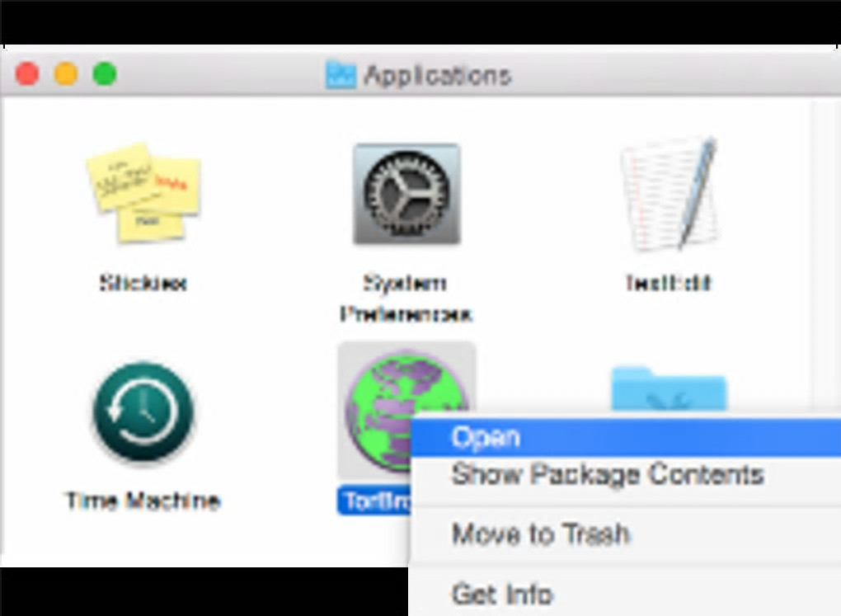This screenshot has height=616, width=841.
Task: Select the Stickies app icon
Action: [143, 192]
